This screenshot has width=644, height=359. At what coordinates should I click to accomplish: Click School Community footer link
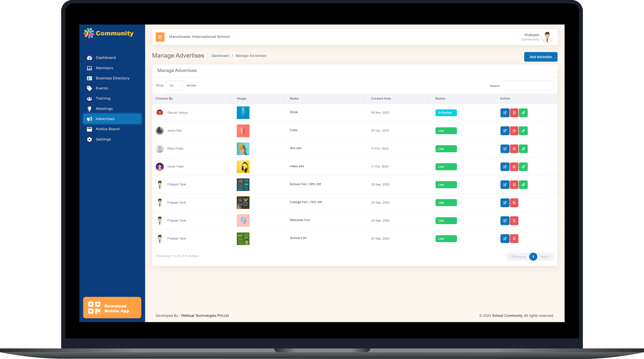(507, 316)
